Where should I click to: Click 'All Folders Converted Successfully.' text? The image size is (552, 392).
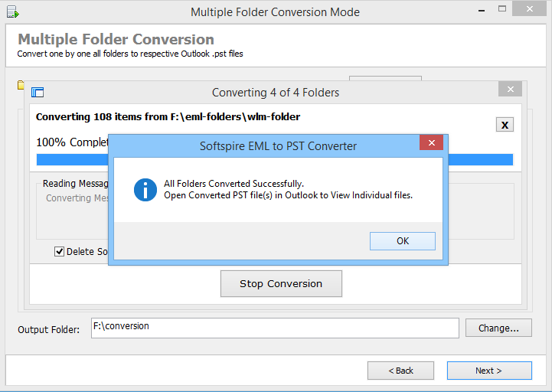tap(234, 184)
